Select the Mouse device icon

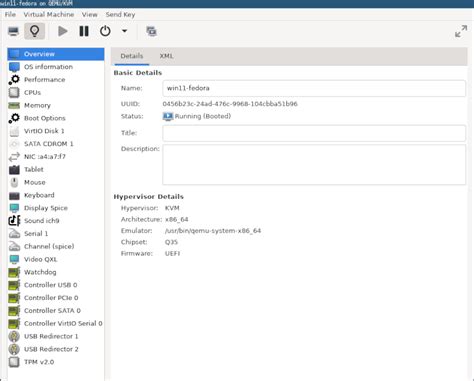[14, 182]
